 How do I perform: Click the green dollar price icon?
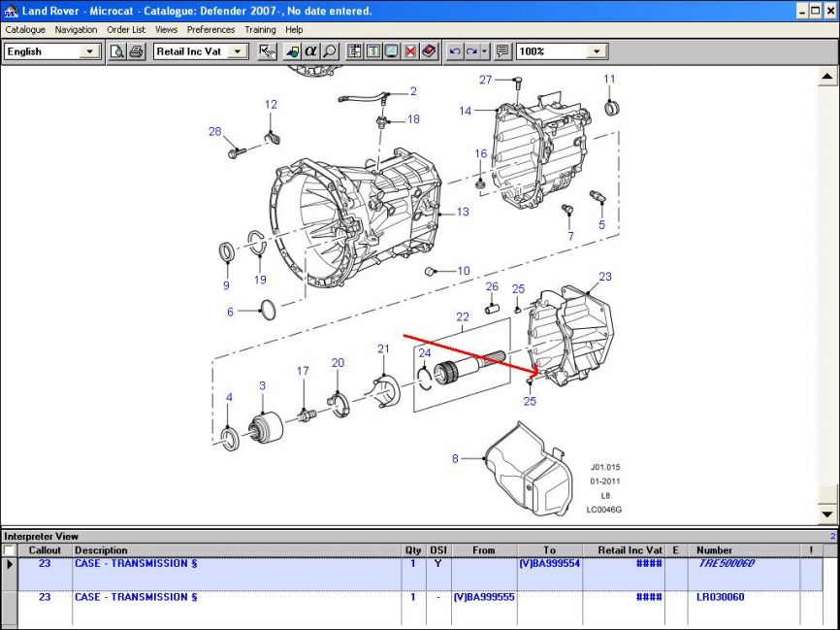click(x=373, y=51)
